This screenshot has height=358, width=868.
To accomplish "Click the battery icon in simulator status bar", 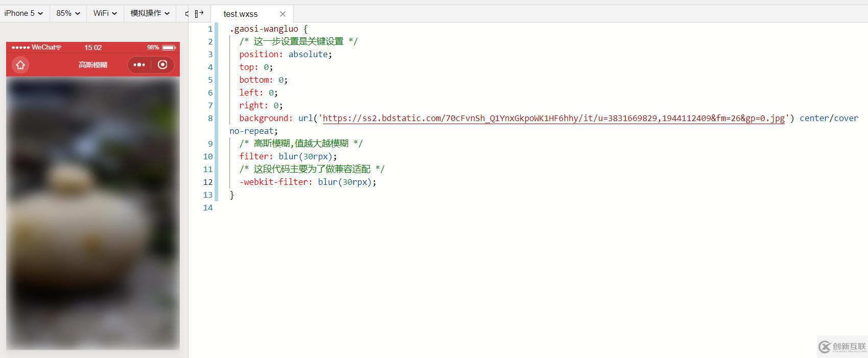I will [x=169, y=47].
